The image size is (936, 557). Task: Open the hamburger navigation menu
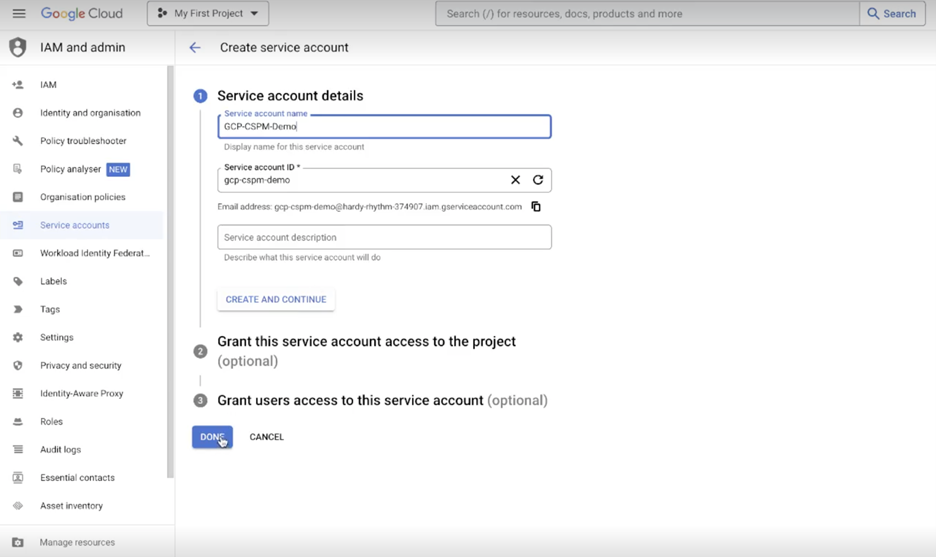point(18,14)
